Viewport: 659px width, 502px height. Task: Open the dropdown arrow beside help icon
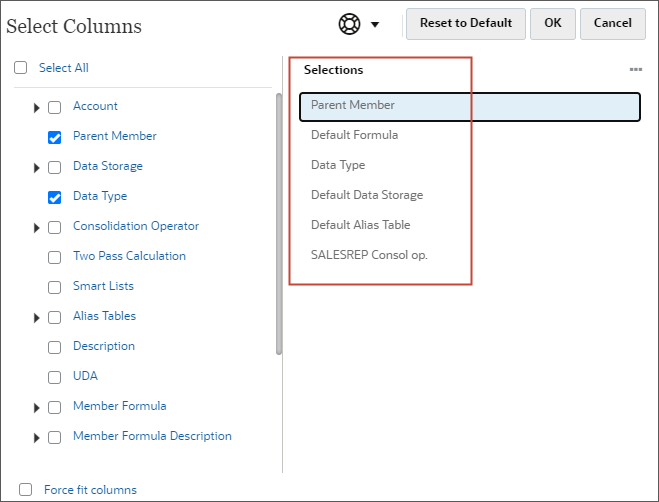pos(375,24)
